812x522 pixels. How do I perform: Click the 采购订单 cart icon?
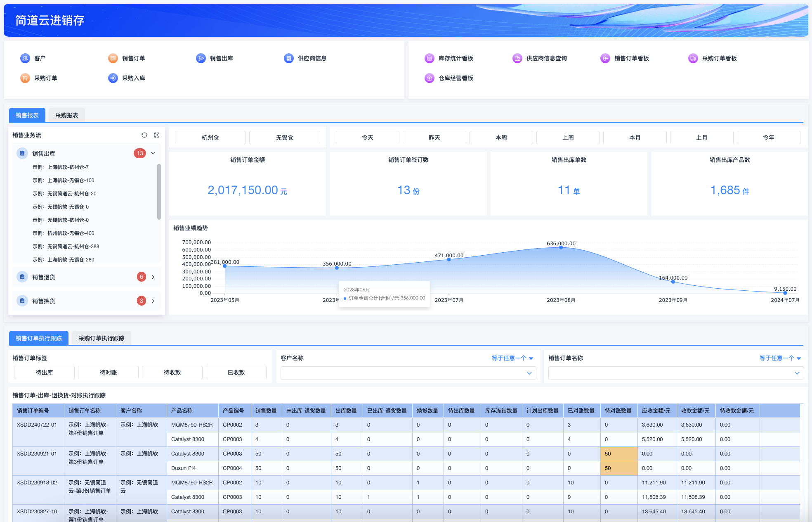(25, 78)
